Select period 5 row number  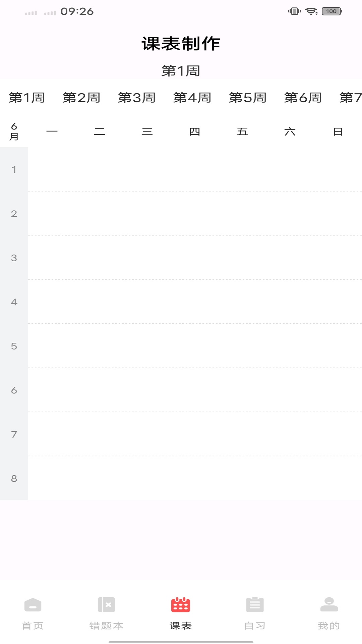(14, 346)
